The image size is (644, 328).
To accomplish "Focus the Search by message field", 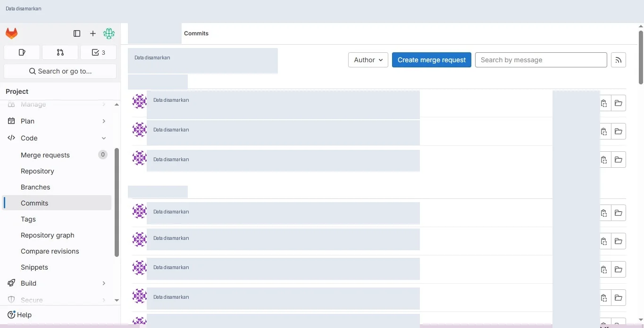I will [x=541, y=60].
